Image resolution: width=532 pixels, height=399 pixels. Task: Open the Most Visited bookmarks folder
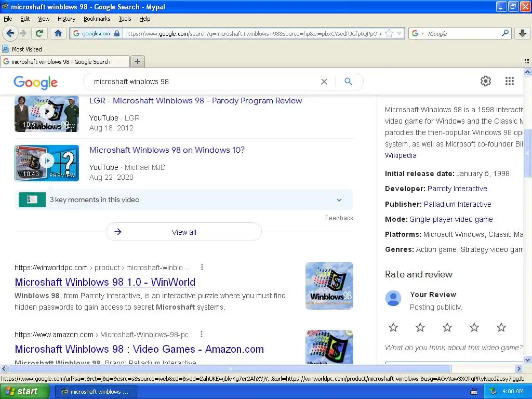pyautogui.click(x=22, y=49)
